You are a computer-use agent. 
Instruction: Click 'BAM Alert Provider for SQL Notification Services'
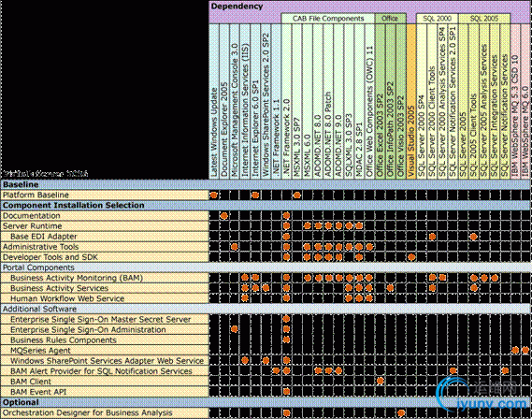101,370
